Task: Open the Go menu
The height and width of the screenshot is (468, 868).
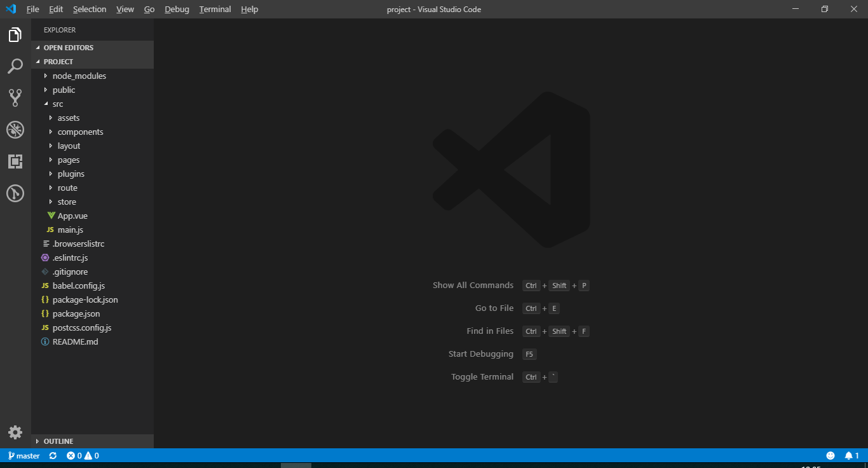Action: click(x=149, y=10)
